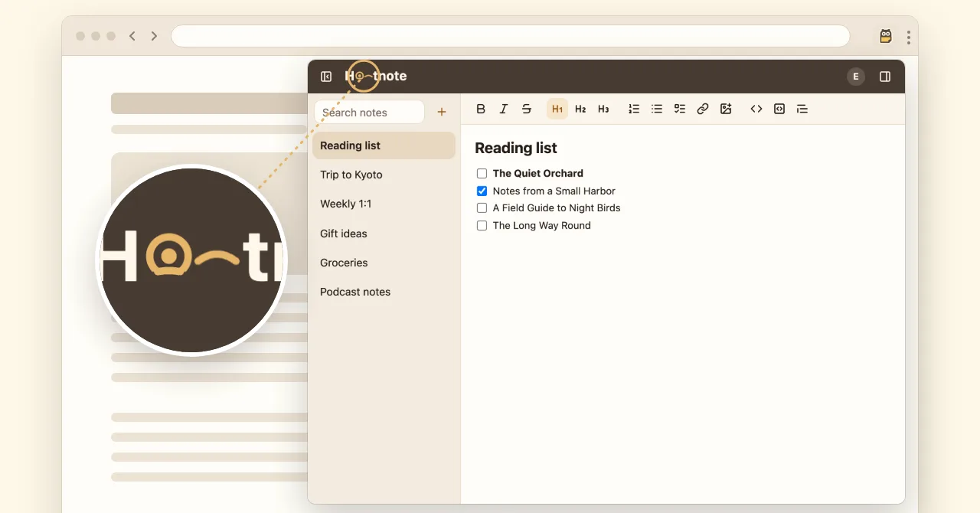Collapse the left notes sidebar

(326, 77)
